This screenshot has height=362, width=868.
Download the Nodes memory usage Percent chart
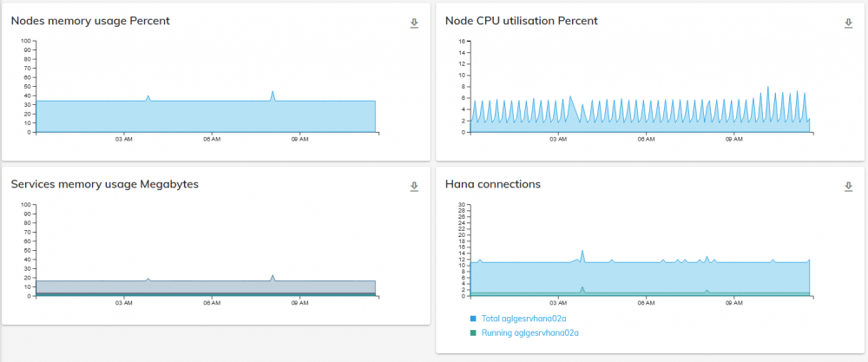414,23
